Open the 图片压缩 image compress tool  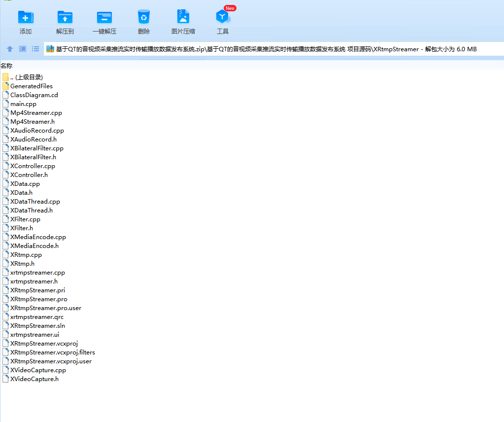tap(183, 17)
